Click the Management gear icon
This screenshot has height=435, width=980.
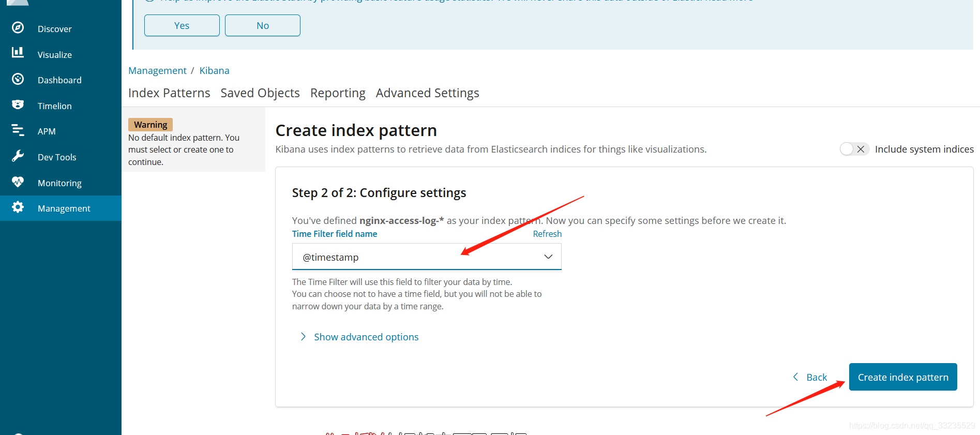18,207
